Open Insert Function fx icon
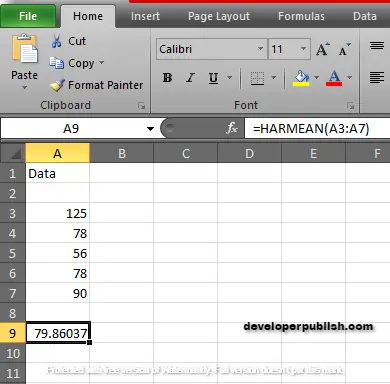The height and width of the screenshot is (384, 390). [x=232, y=128]
